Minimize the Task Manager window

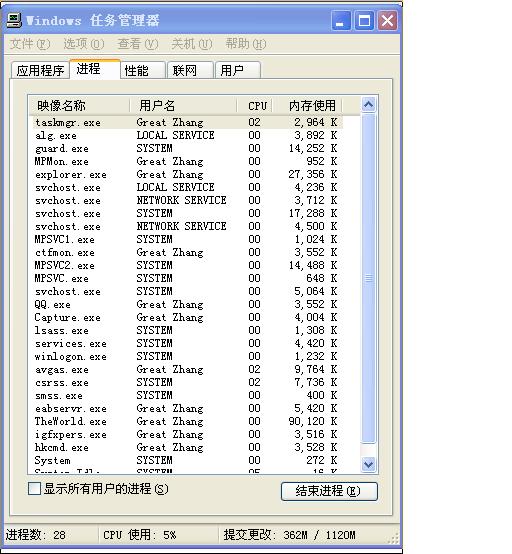(x=341, y=20)
